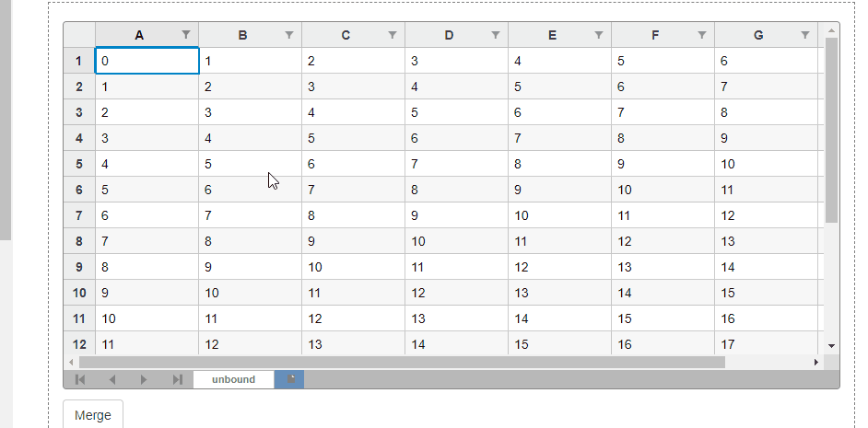
Task: Select the unbound sheet tab
Action: 233,379
